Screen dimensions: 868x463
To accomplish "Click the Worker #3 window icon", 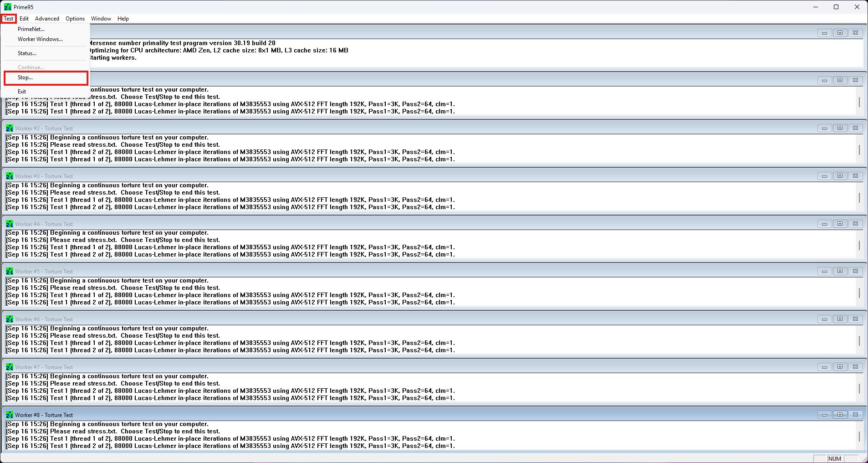I will pyautogui.click(x=10, y=176).
